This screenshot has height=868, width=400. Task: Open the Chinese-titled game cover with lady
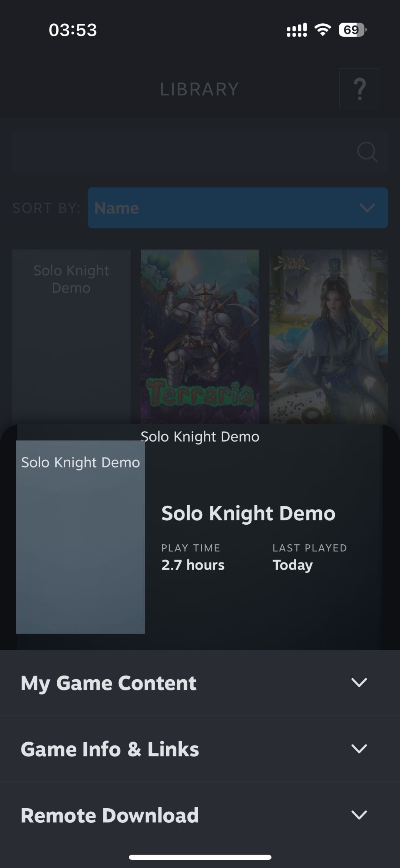click(329, 337)
